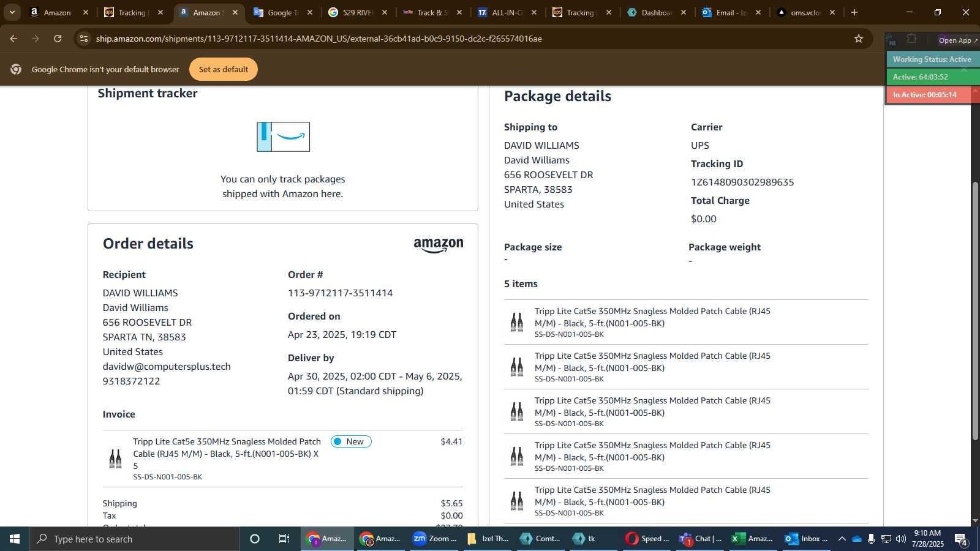Close the oms.vclo… tab
Image resolution: width=980 pixels, height=551 pixels.
[832, 12]
